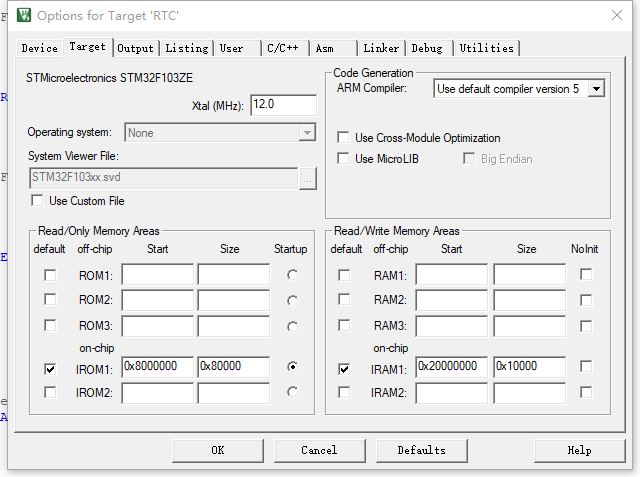The height and width of the screenshot is (477, 640).
Task: Enable NoInit for RAM1
Action: (586, 274)
